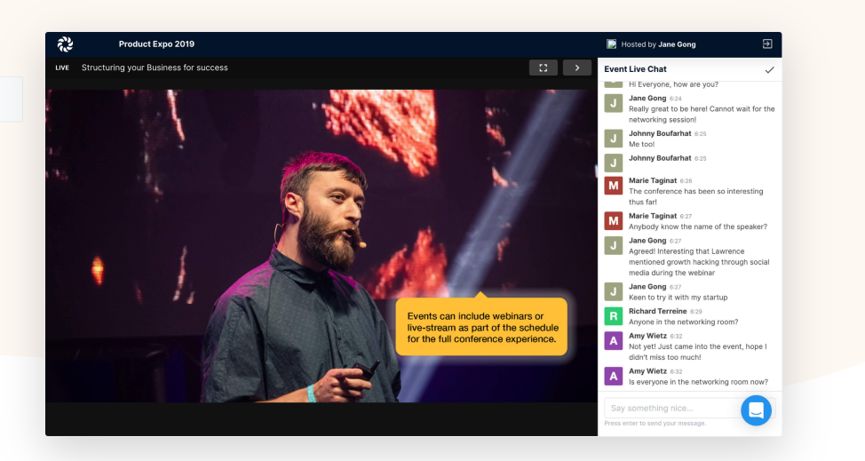Click Johnny Boufarhat's avatar beside 'Me too!'
865x461 pixels.
click(614, 138)
